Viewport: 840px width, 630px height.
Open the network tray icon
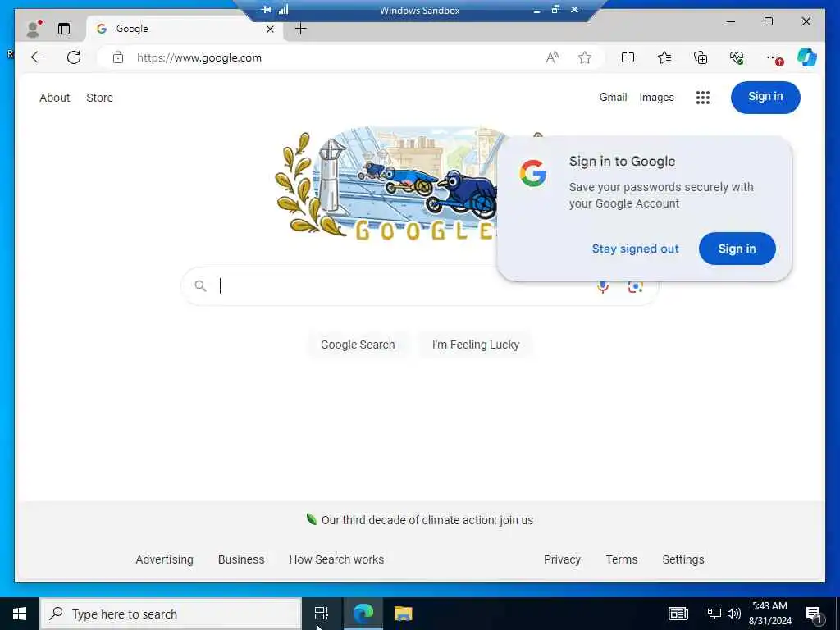[x=714, y=614]
